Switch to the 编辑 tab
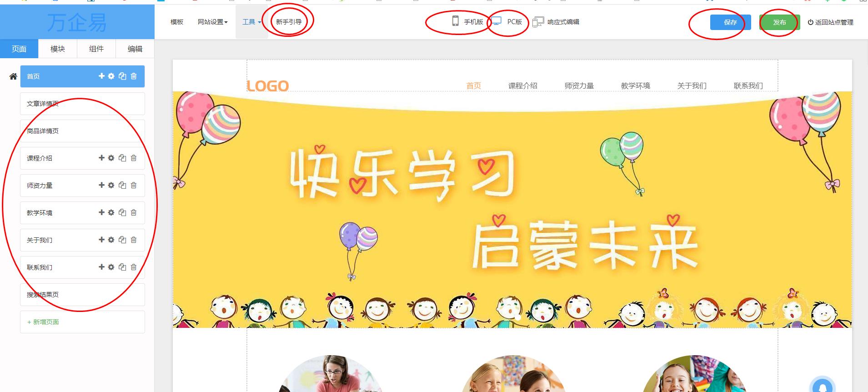Viewport: 868px width, 392px height. pyautogui.click(x=135, y=49)
